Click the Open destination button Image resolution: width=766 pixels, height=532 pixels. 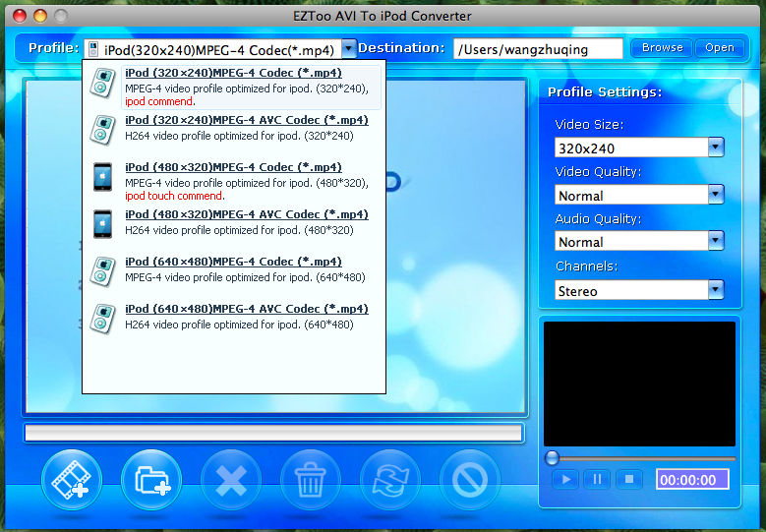(x=719, y=47)
